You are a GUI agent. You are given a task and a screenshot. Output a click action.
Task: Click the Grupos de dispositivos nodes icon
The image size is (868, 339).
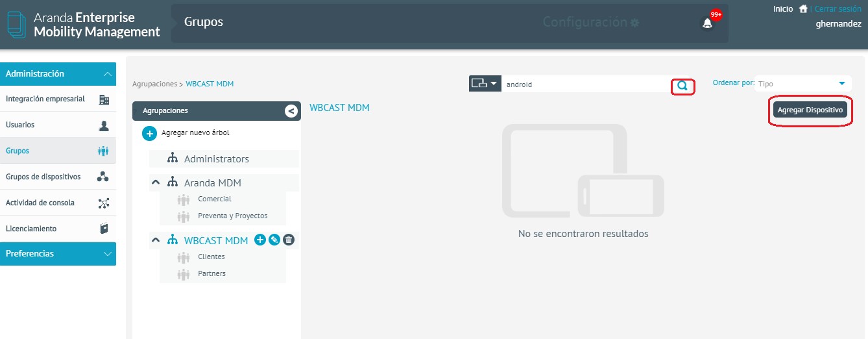103,177
